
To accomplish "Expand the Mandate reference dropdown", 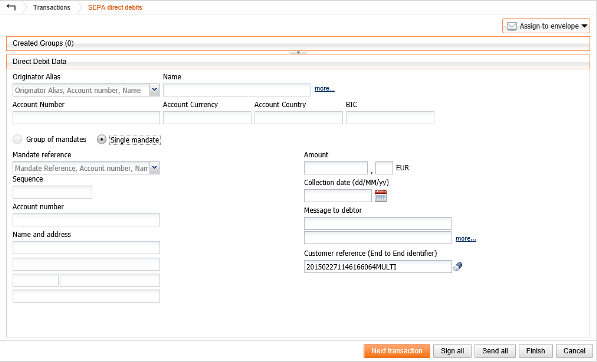I will (x=154, y=167).
